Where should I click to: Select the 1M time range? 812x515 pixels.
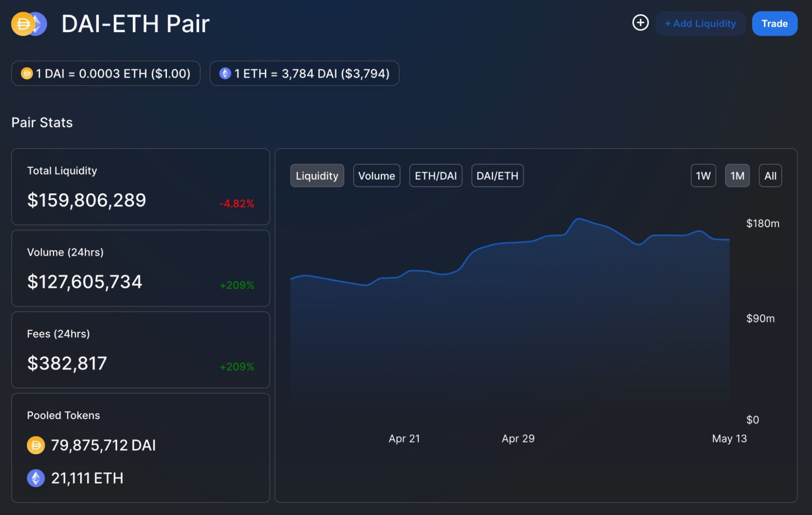tap(737, 176)
